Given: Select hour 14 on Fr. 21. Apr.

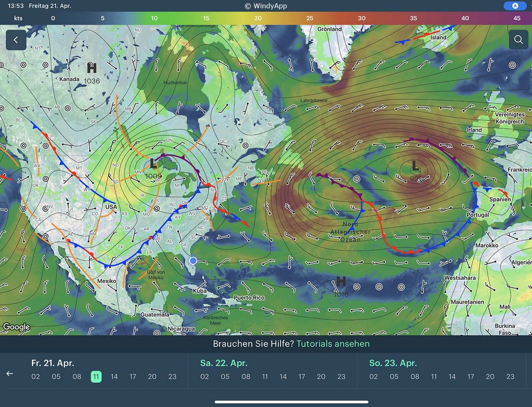Looking at the screenshot, I should (114, 377).
